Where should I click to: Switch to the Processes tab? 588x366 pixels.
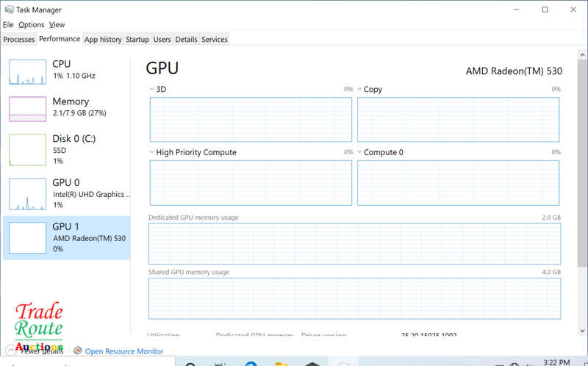19,40
